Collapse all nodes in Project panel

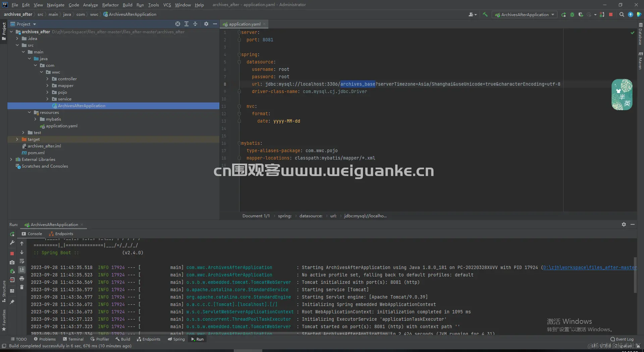195,24
